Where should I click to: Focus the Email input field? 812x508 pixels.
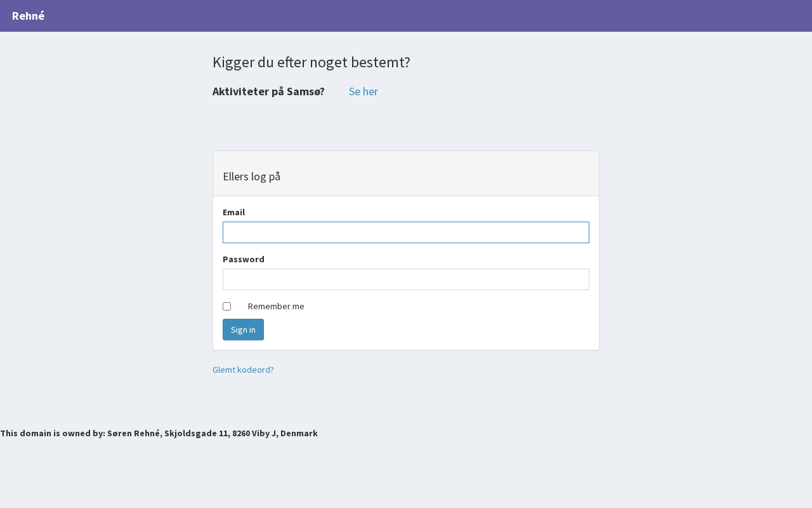coord(406,232)
